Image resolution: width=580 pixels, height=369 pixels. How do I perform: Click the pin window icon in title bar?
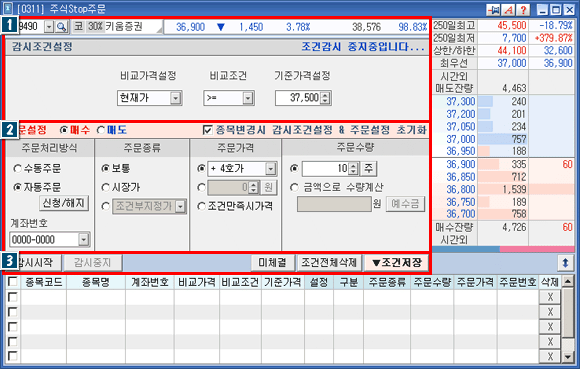493,10
